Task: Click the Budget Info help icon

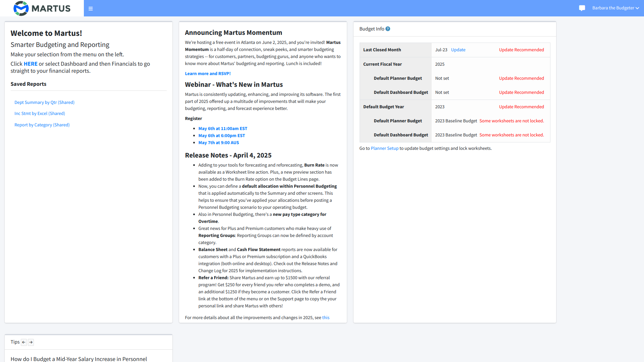Action: point(388,29)
